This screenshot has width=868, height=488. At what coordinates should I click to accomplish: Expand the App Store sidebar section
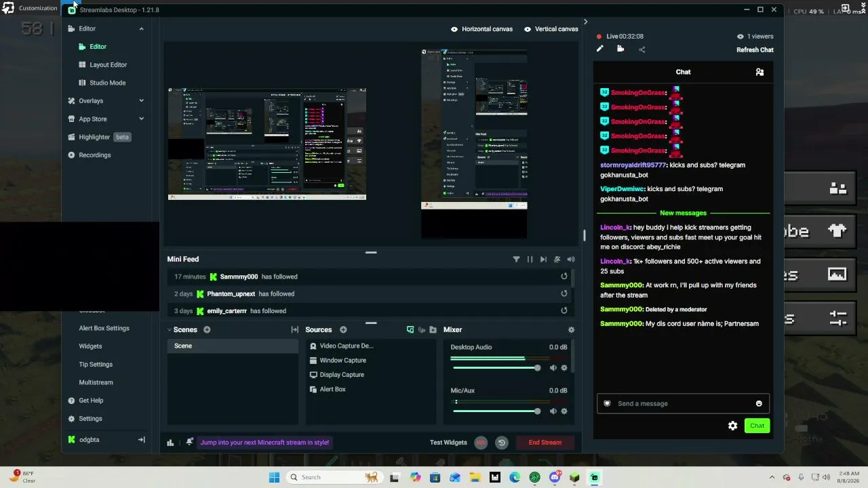[x=141, y=119]
